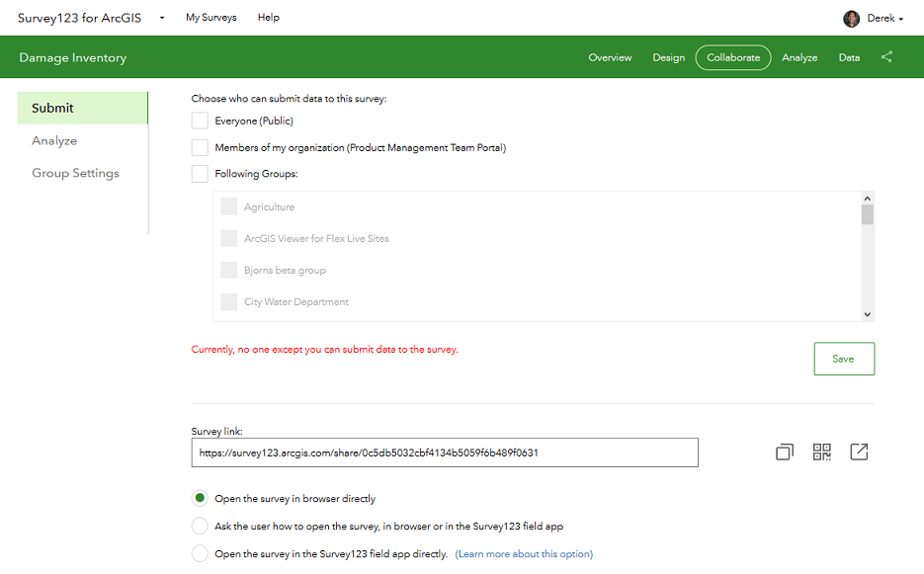Open Learn more about this option link
Image resolution: width=924 pixels, height=574 pixels.
pos(524,554)
